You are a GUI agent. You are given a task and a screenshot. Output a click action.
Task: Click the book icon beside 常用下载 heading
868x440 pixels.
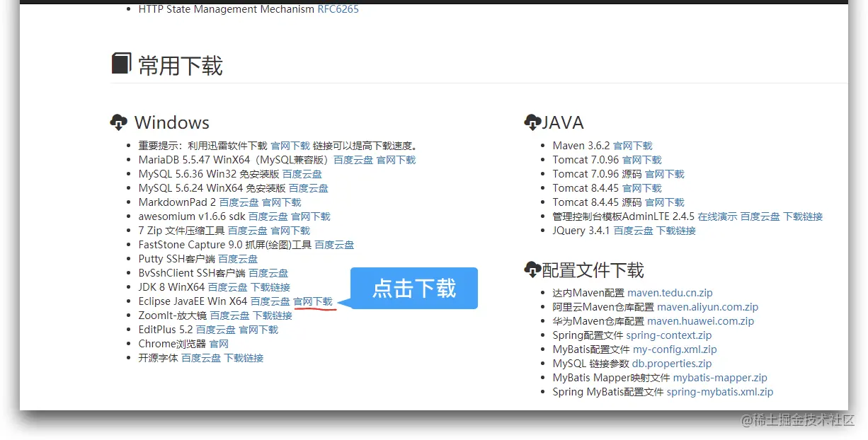pos(121,64)
